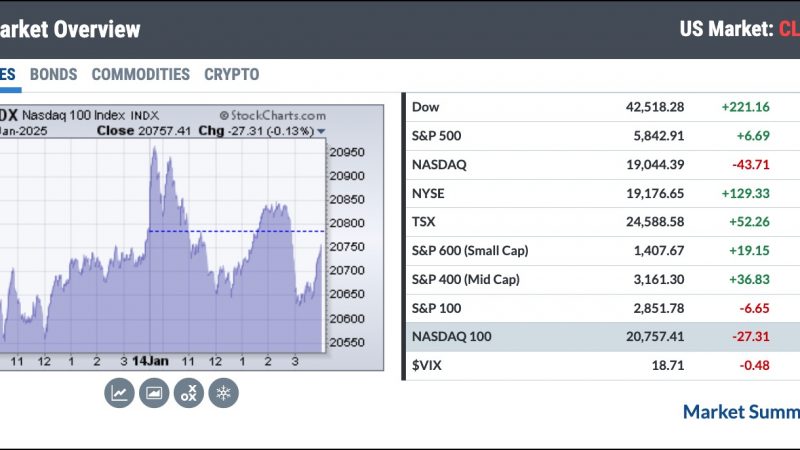Select the S&P 600 (Small Cap) row
Image resolution: width=800 pixels, height=450 pixels.
tap(603, 251)
